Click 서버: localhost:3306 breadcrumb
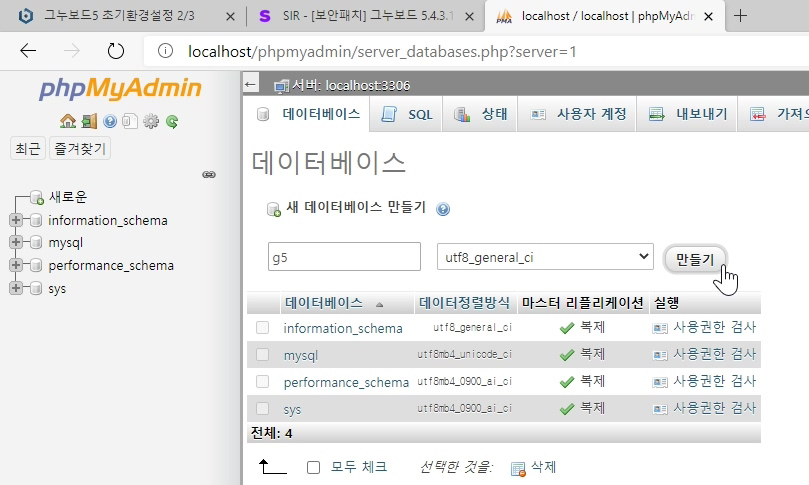The height and width of the screenshot is (485, 809). [351, 85]
